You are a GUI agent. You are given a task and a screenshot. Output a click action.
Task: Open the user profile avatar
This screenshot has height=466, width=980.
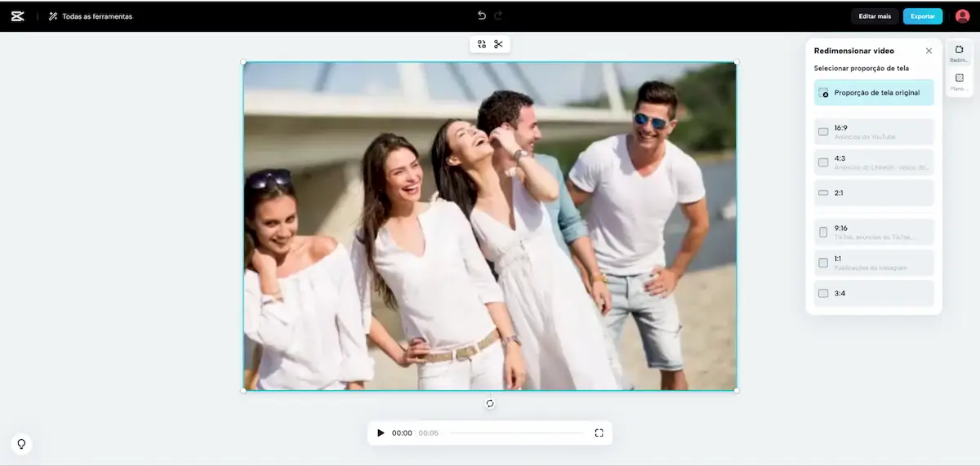(x=962, y=16)
